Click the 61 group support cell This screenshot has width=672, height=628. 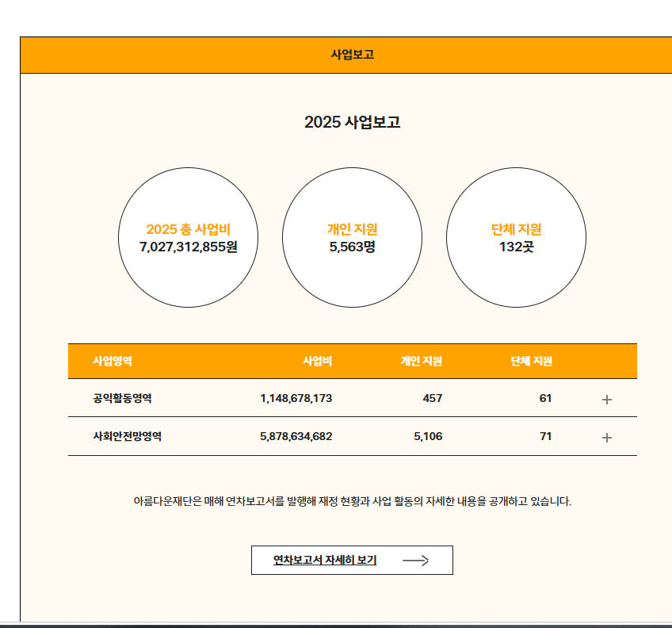click(545, 399)
